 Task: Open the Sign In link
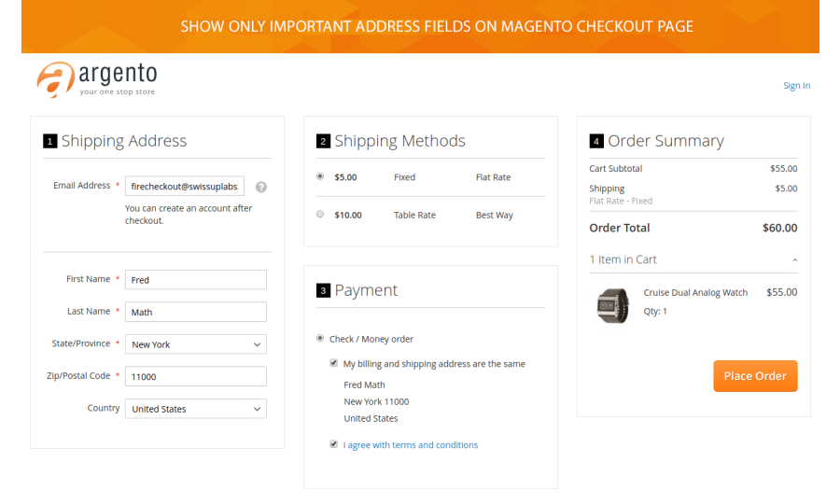coord(796,86)
